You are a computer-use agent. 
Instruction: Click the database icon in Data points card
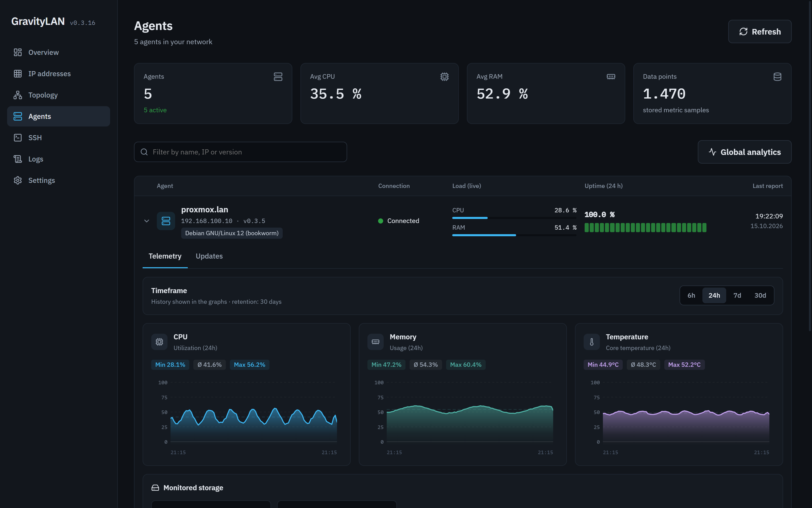pyautogui.click(x=777, y=77)
